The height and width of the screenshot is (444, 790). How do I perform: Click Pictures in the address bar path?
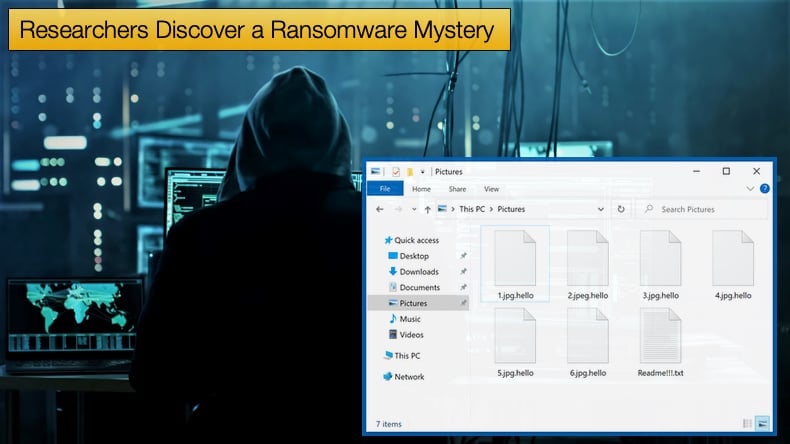[x=511, y=209]
